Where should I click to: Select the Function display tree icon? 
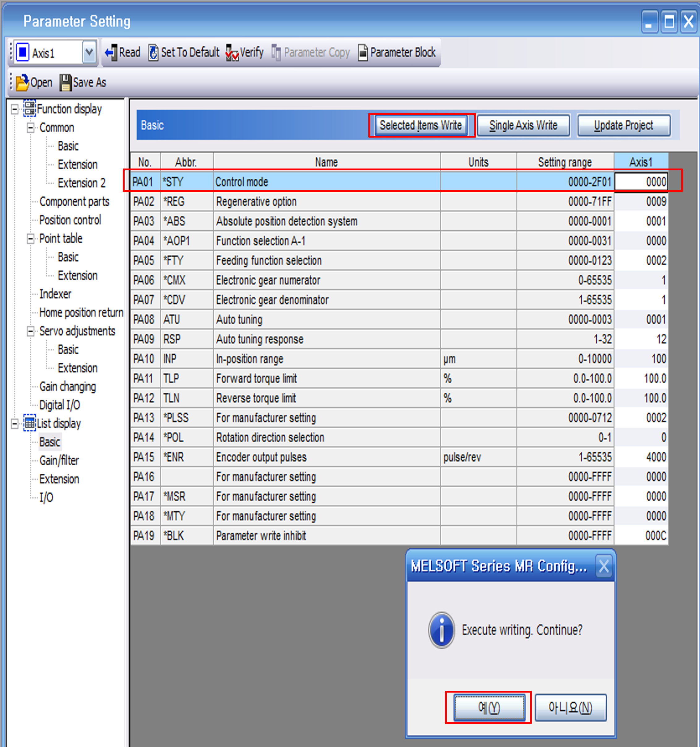click(x=30, y=108)
